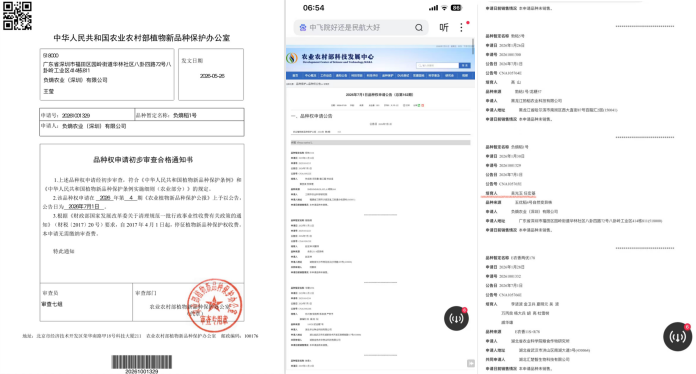This screenshot has width=696, height=374.
Task: Open the three-dot browser menu
Action: (x=462, y=28)
